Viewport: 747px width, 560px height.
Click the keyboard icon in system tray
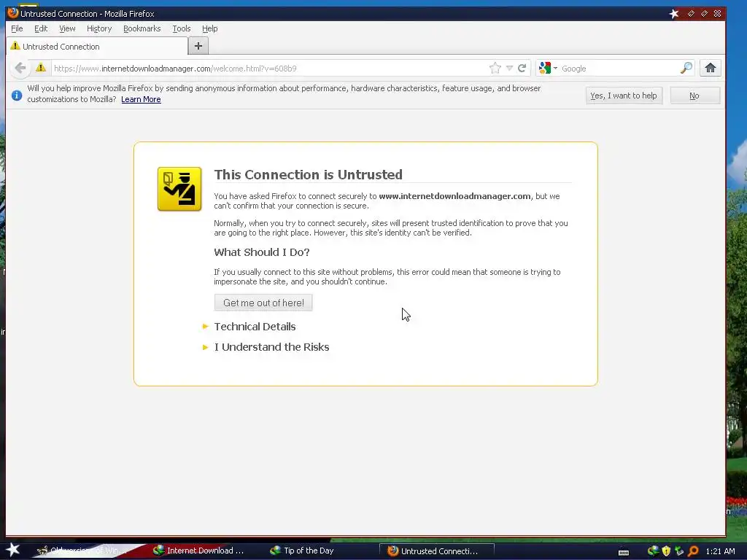[x=624, y=552]
